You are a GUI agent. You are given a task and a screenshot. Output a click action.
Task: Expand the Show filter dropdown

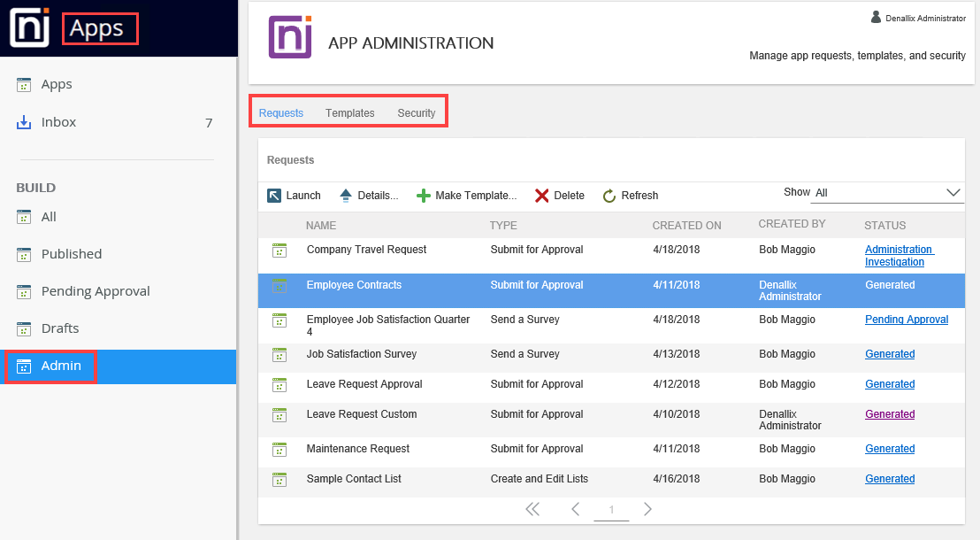953,192
